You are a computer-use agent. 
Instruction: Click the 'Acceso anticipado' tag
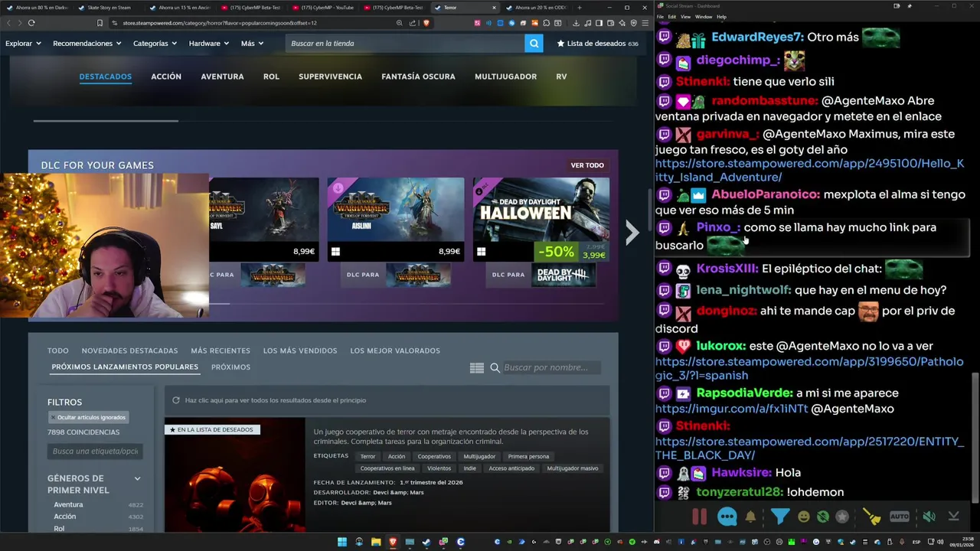[x=511, y=468]
